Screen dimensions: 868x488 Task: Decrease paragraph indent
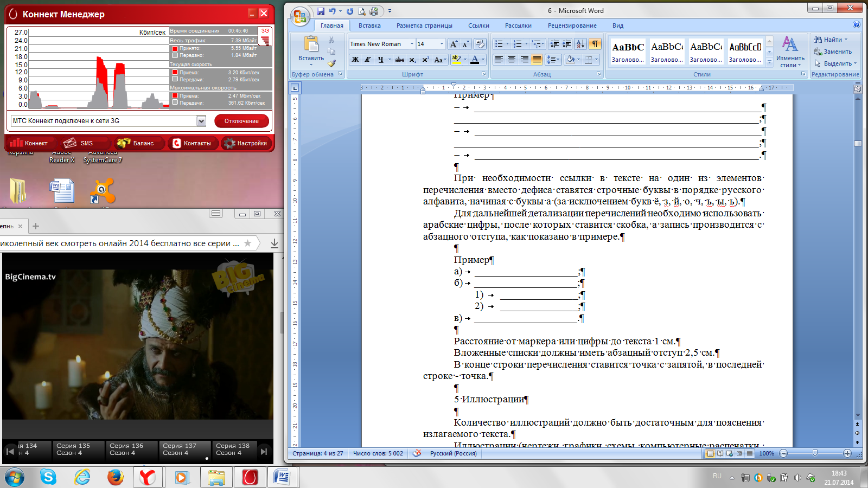(x=554, y=44)
